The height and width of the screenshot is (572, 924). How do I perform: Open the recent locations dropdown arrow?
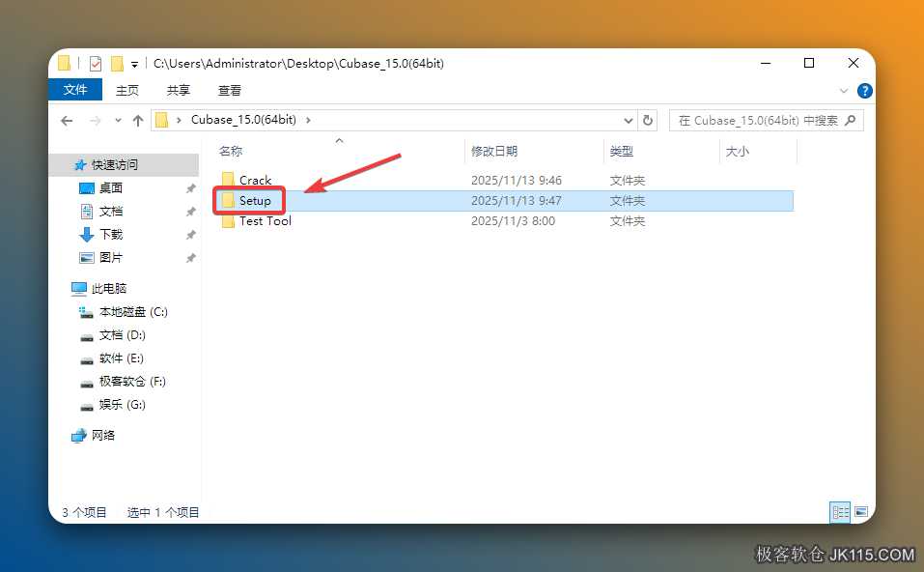click(x=119, y=121)
